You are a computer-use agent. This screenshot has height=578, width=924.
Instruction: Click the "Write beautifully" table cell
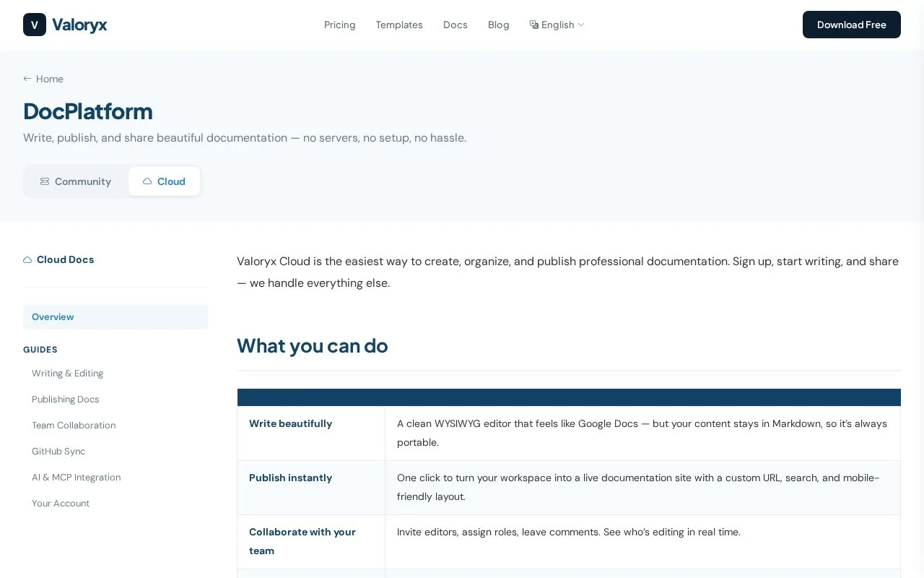(x=311, y=433)
